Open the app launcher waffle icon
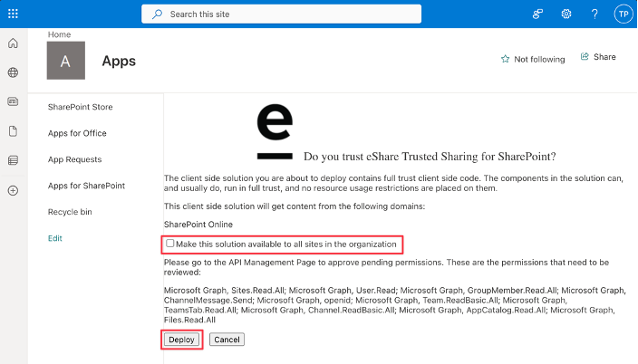638x364 pixels. tap(13, 14)
